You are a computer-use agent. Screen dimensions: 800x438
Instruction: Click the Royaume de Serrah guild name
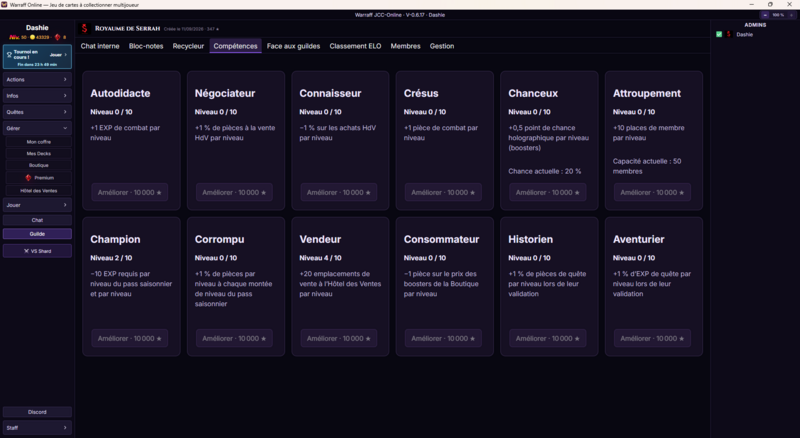128,29
